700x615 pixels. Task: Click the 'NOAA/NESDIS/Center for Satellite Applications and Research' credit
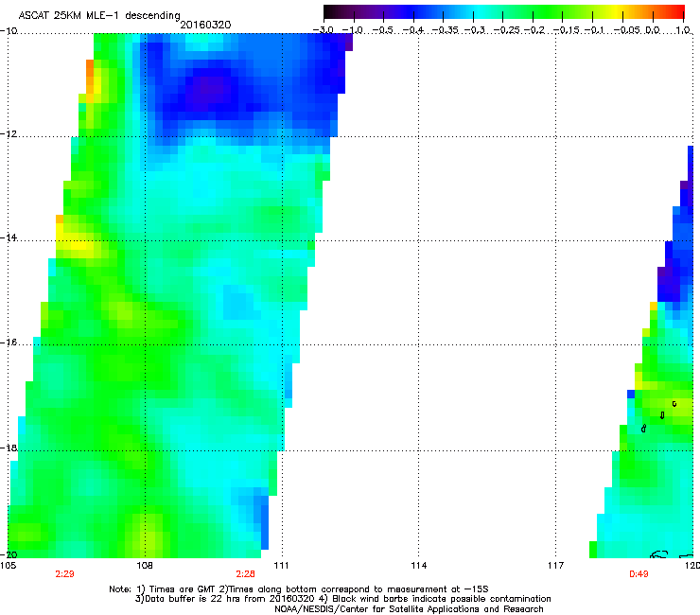(409, 609)
